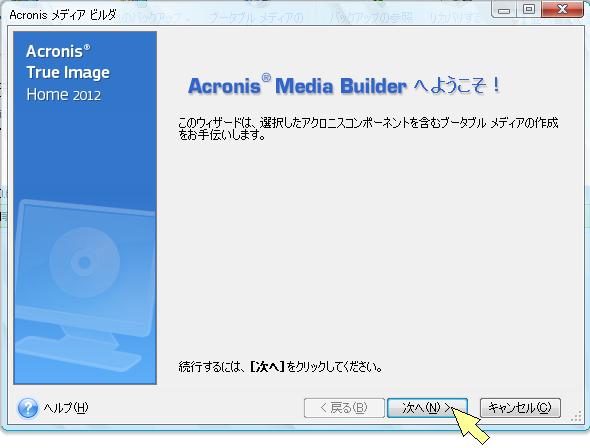Maximize the media builder window
This screenshot has height=448, width=590.
pos(529,9)
